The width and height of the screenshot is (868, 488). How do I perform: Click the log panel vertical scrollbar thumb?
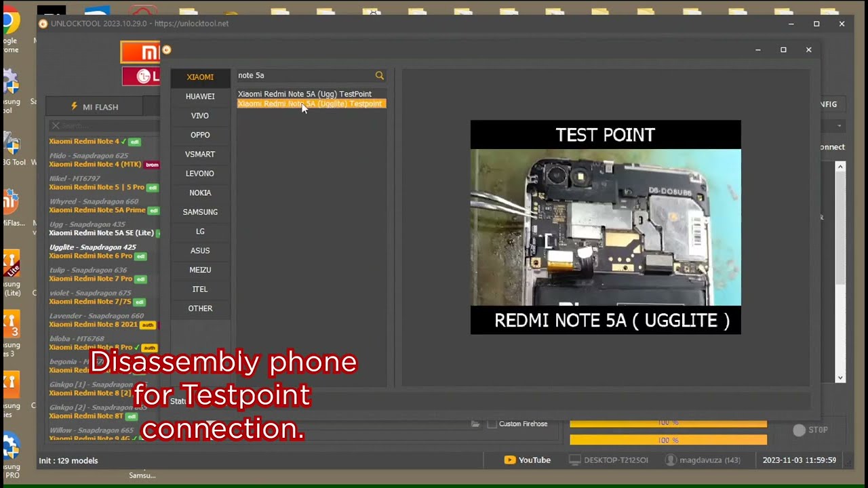[x=840, y=228]
